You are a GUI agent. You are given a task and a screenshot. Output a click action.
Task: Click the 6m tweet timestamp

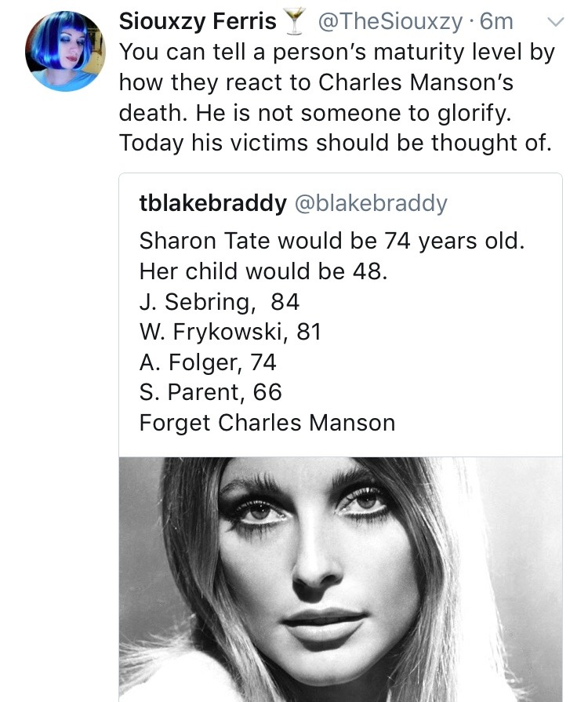click(x=496, y=23)
